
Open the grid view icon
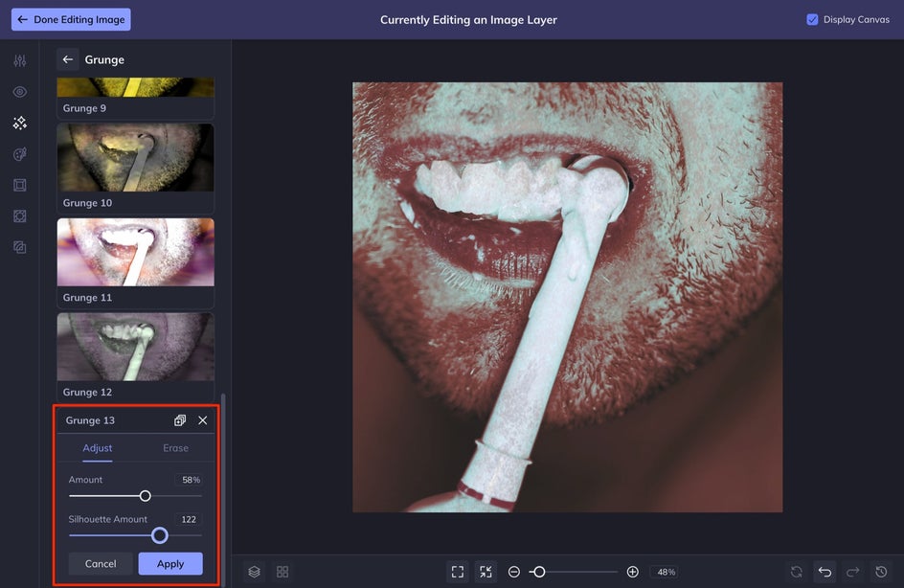282,572
